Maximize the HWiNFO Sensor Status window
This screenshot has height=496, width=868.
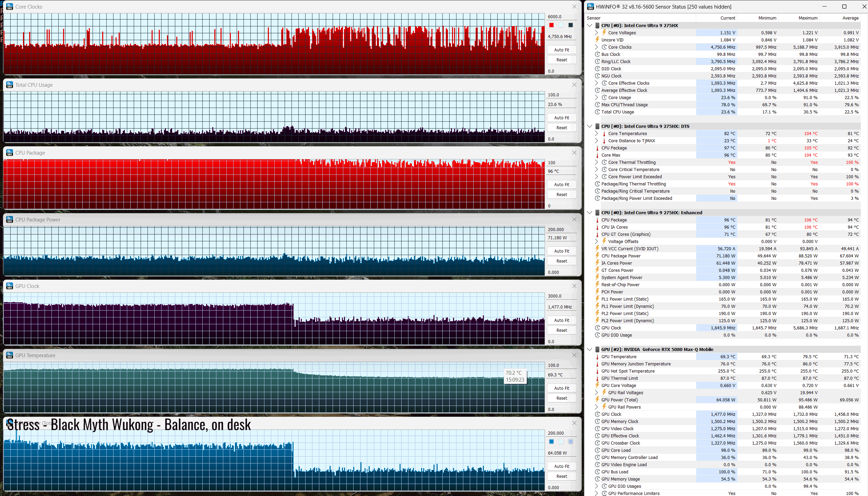[844, 7]
